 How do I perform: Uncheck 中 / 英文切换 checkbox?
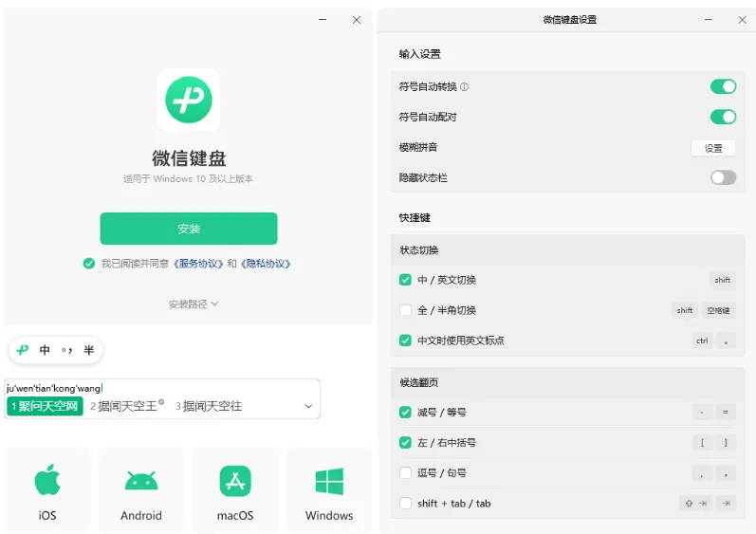tap(405, 280)
